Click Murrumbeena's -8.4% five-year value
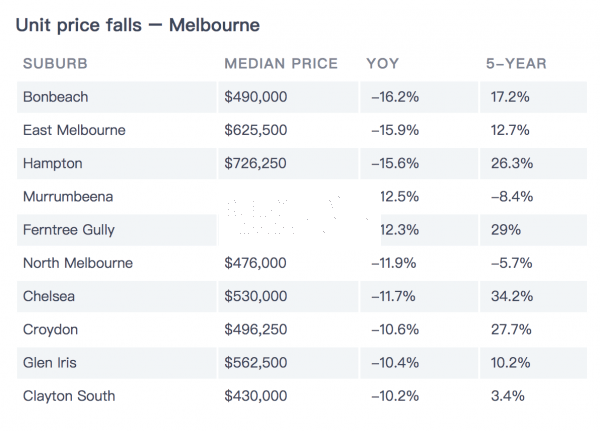The width and height of the screenshot is (600, 431). tap(512, 197)
